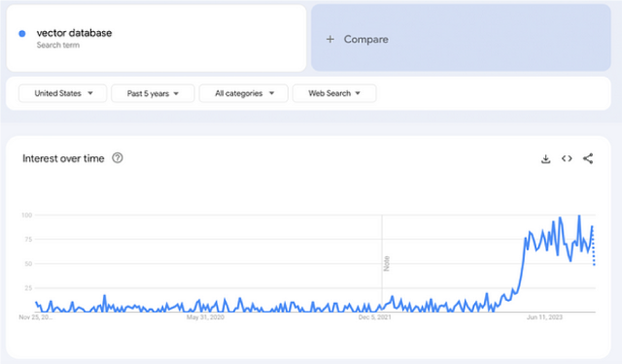
Task: Share the Interest over time chart
Action: (588, 158)
